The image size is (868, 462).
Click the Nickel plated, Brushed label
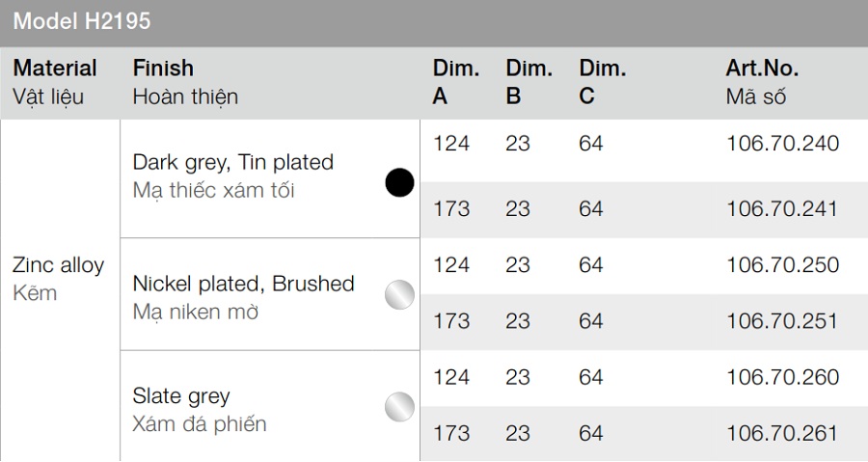tap(243, 284)
